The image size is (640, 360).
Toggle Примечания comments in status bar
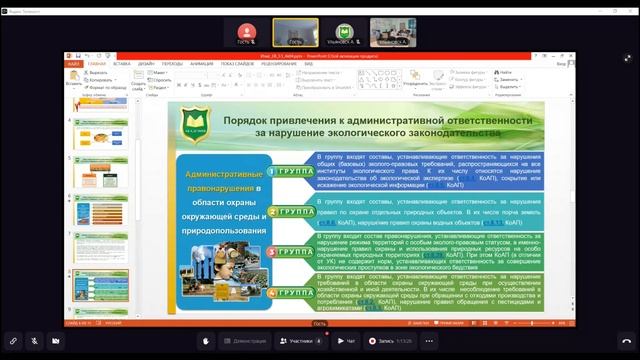click(449, 323)
